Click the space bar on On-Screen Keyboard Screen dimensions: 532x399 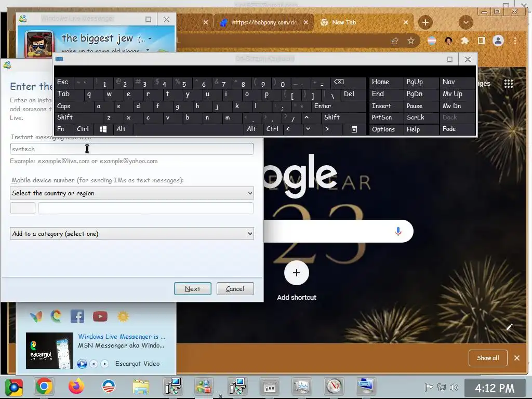189,129
